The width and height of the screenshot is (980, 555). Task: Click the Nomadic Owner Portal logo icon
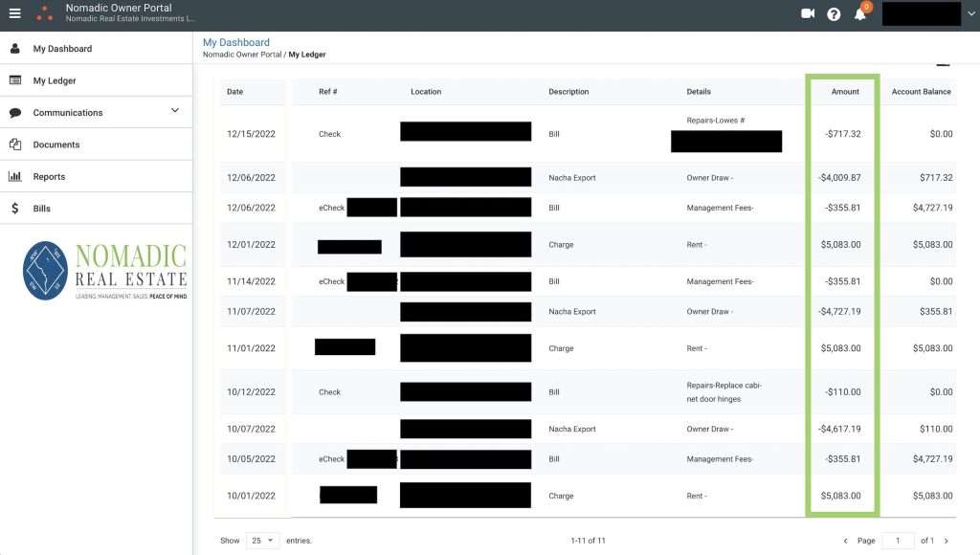(x=44, y=13)
